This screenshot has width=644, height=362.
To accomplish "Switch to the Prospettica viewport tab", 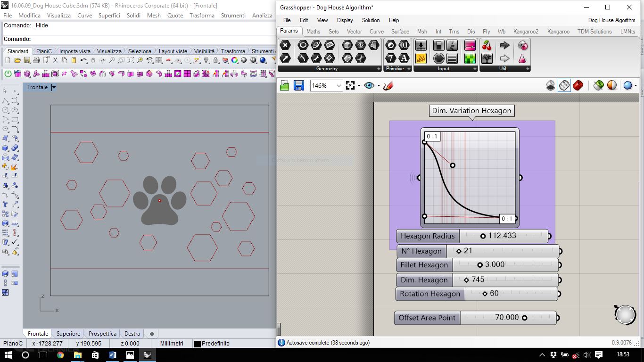I will pos(102,334).
